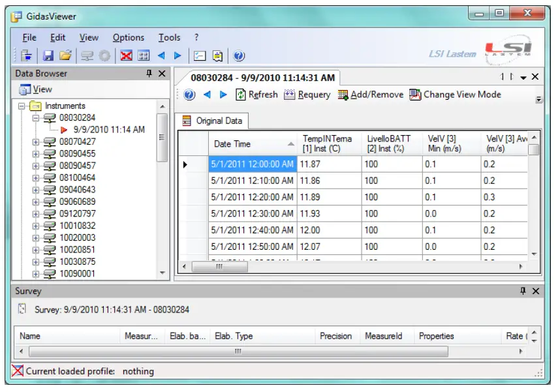
Task: Click the open folder icon in the toolbar
Action: (65, 55)
